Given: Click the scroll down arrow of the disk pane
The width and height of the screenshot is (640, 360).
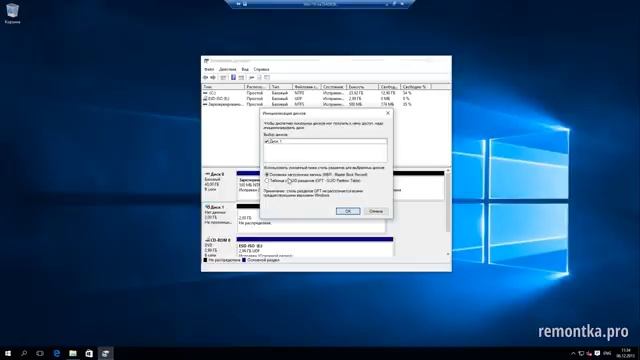Looking at the screenshot, I should [x=448, y=254].
